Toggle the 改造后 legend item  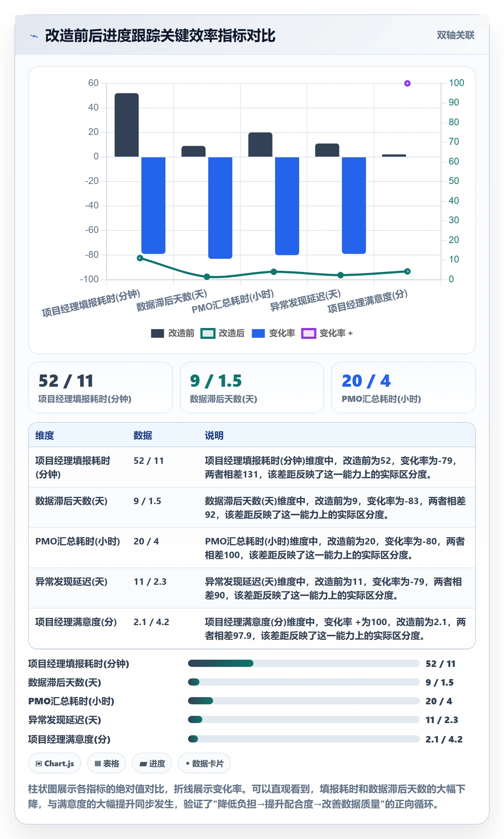pos(222,333)
